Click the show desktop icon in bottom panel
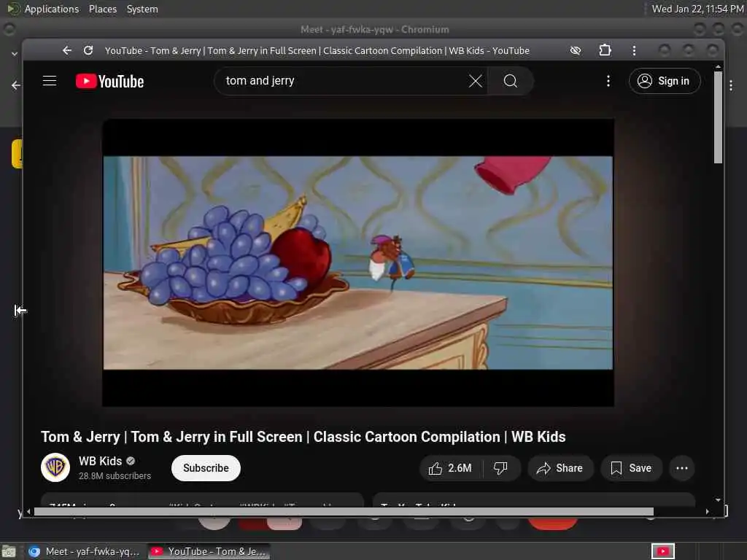This screenshot has height=560, width=747. [x=9, y=552]
